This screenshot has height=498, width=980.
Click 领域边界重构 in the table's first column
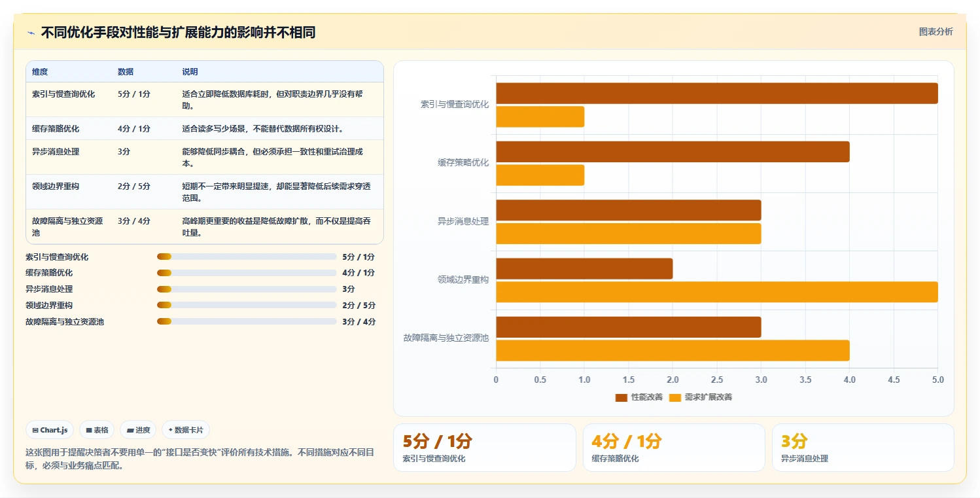(x=56, y=186)
